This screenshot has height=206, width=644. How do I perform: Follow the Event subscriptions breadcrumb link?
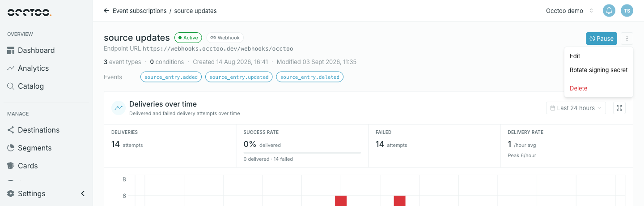(x=140, y=11)
